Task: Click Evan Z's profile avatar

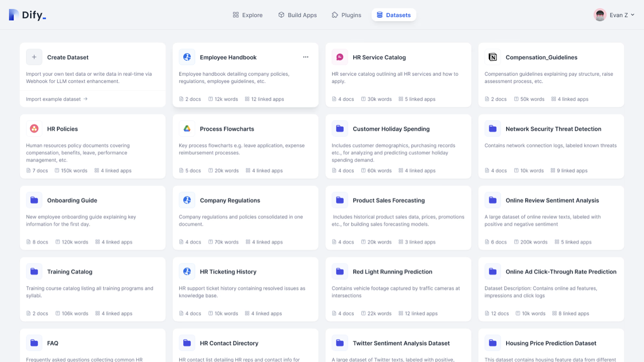Action: pyautogui.click(x=600, y=15)
